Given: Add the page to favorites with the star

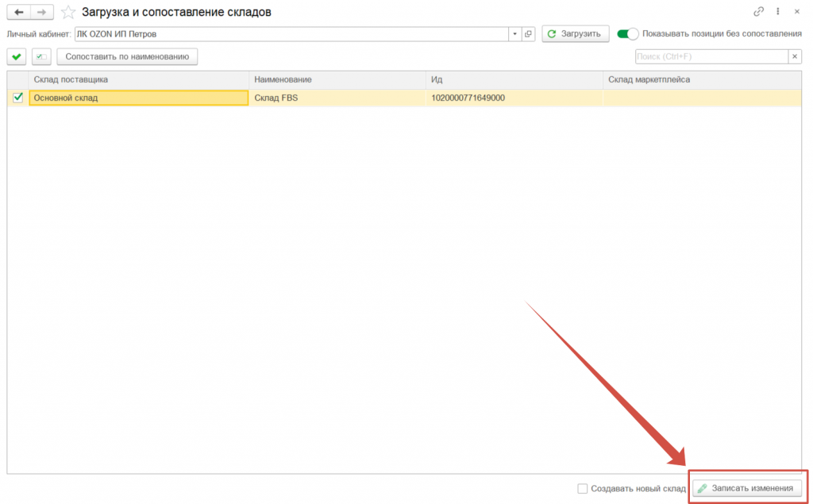Looking at the screenshot, I should (x=68, y=12).
